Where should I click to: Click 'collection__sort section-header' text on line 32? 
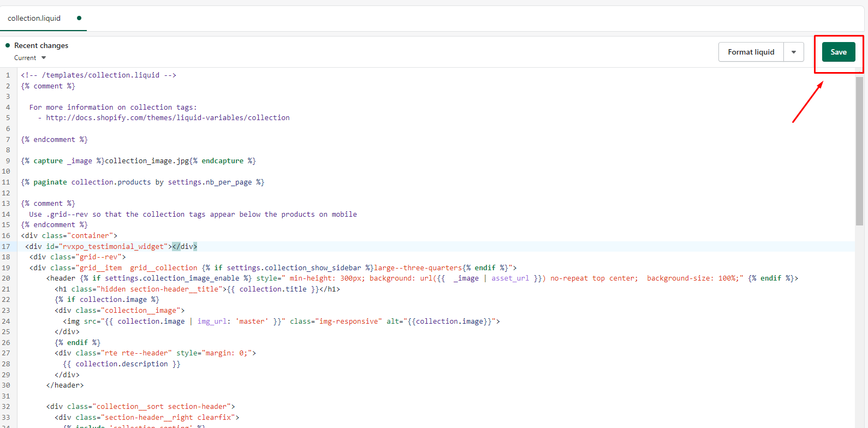(162, 406)
